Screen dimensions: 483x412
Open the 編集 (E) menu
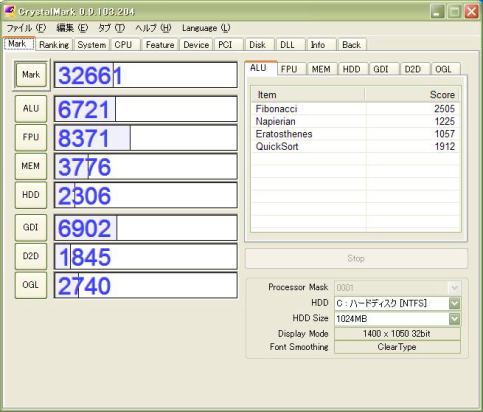pyautogui.click(x=72, y=28)
